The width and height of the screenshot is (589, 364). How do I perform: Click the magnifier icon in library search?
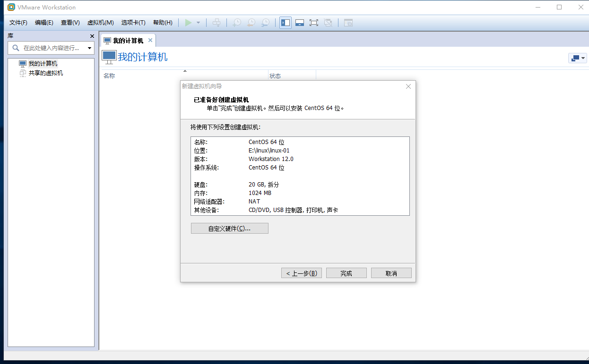(x=16, y=48)
